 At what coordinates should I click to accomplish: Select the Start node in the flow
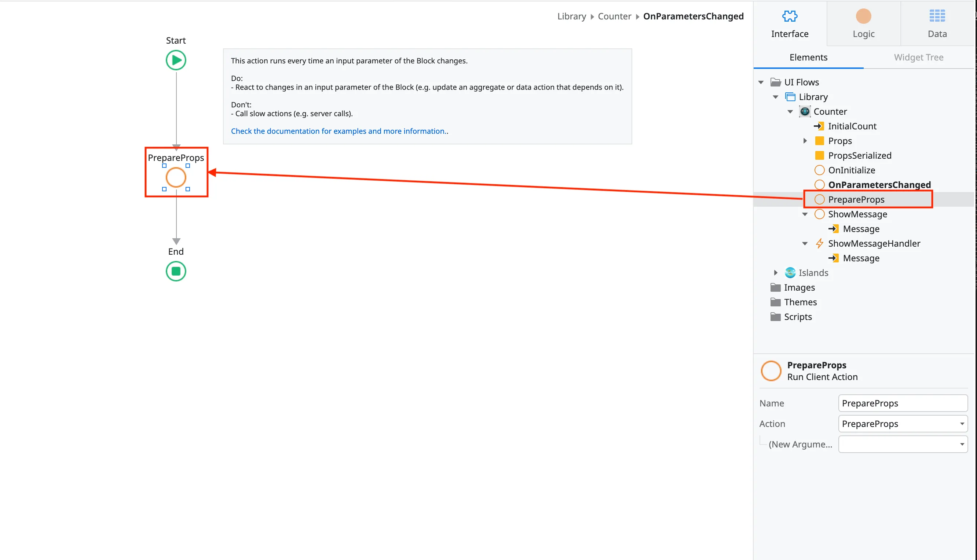(176, 60)
